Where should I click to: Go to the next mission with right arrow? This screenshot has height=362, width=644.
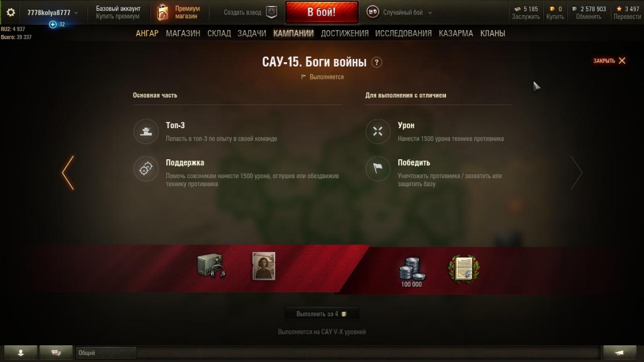(x=576, y=173)
